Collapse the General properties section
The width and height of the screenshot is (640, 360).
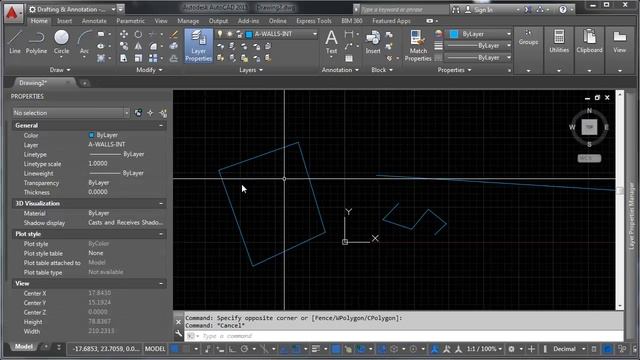[x=161, y=126]
